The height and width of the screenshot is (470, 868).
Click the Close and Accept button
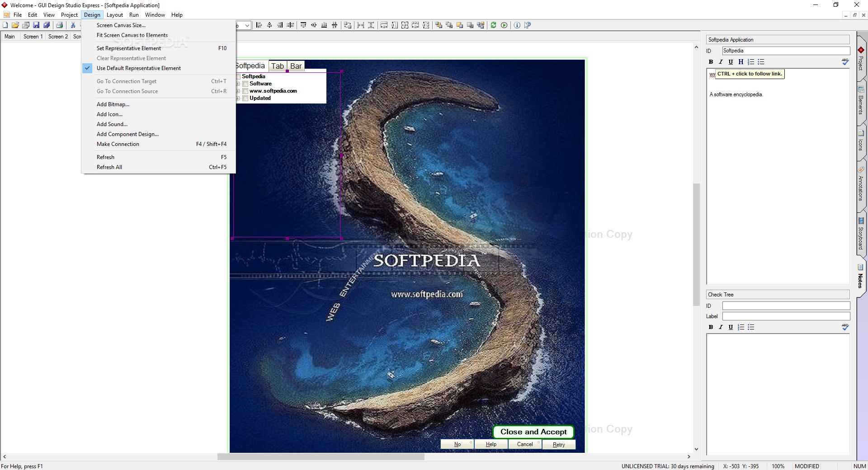(x=533, y=432)
